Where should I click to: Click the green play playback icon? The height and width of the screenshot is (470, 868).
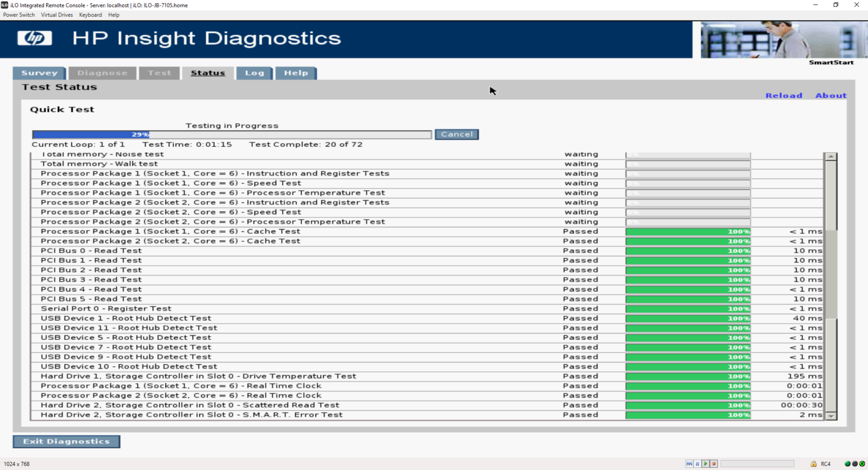[x=705, y=464]
